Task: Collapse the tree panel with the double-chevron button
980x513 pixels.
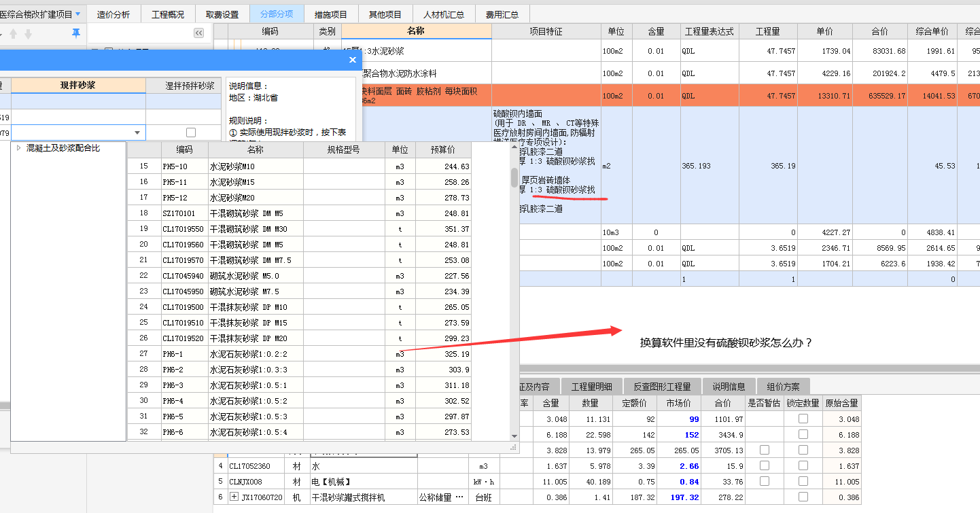Action: coord(198,33)
